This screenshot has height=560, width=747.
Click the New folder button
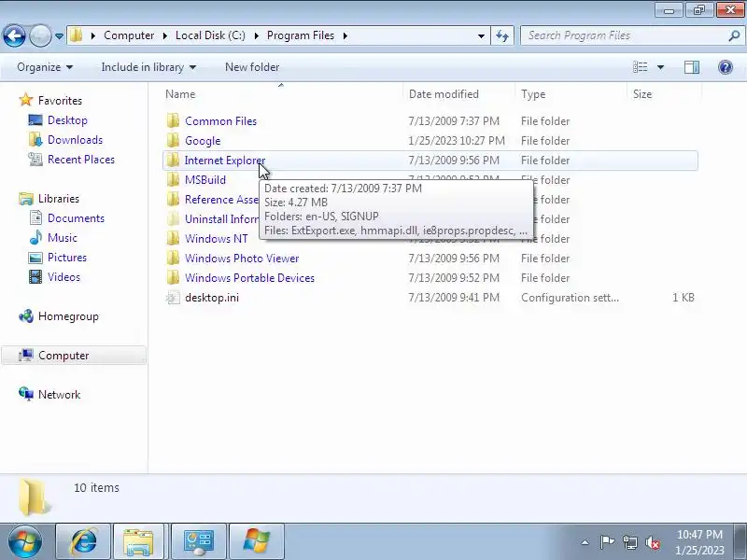click(252, 67)
